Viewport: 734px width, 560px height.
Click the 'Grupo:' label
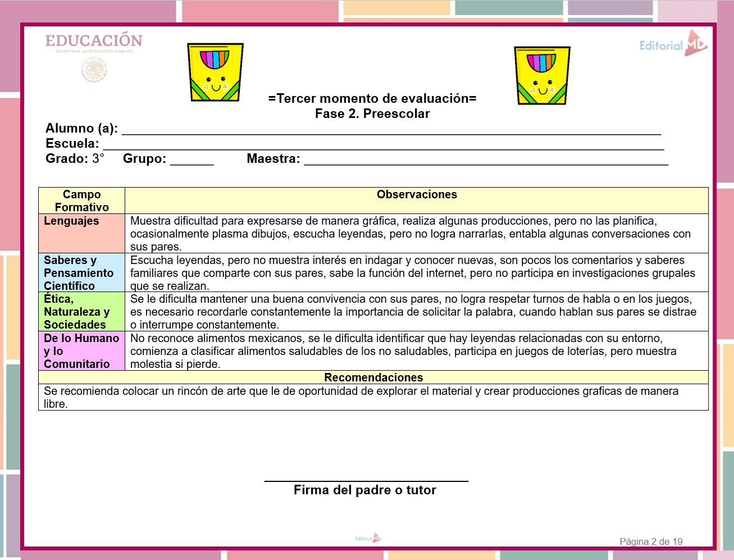[145, 158]
